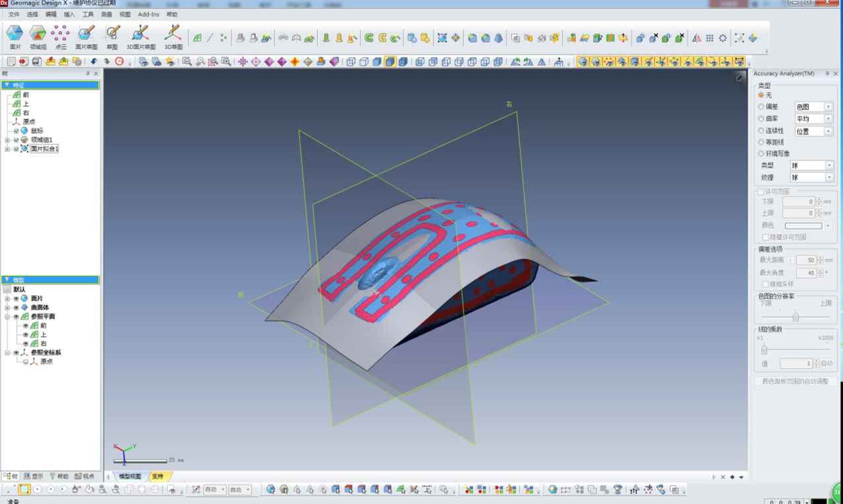Click the redo arrow icon
The width and height of the screenshot is (843, 504).
106,62
